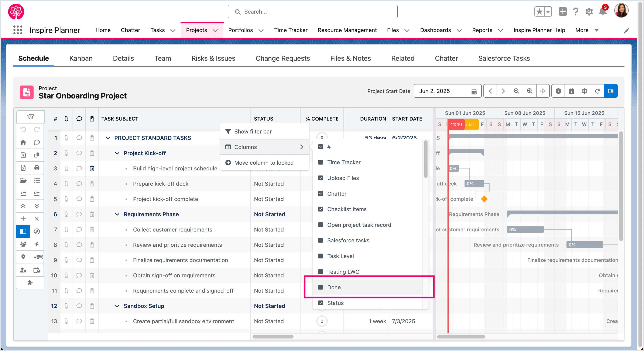Screen dimensions: 644x351
Task: Click the outdent task icon
Action: coord(23,193)
